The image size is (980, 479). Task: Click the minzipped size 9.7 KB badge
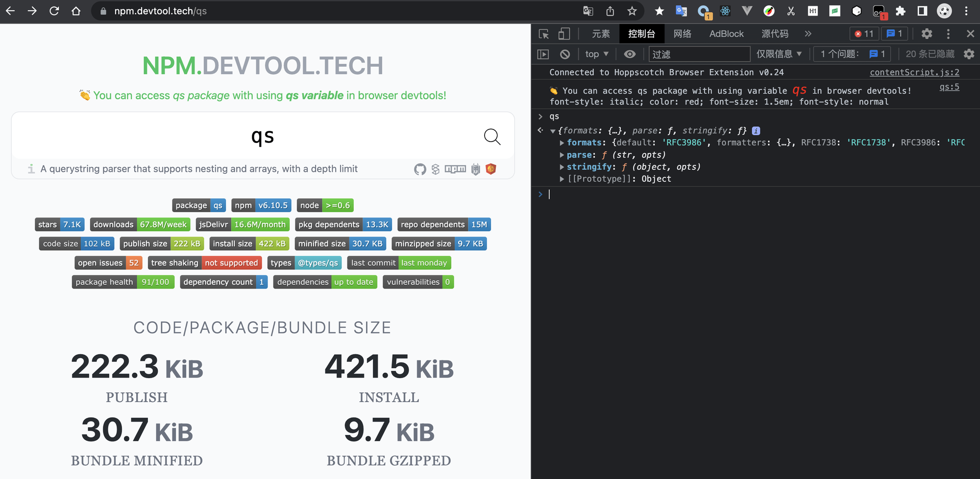pos(439,244)
